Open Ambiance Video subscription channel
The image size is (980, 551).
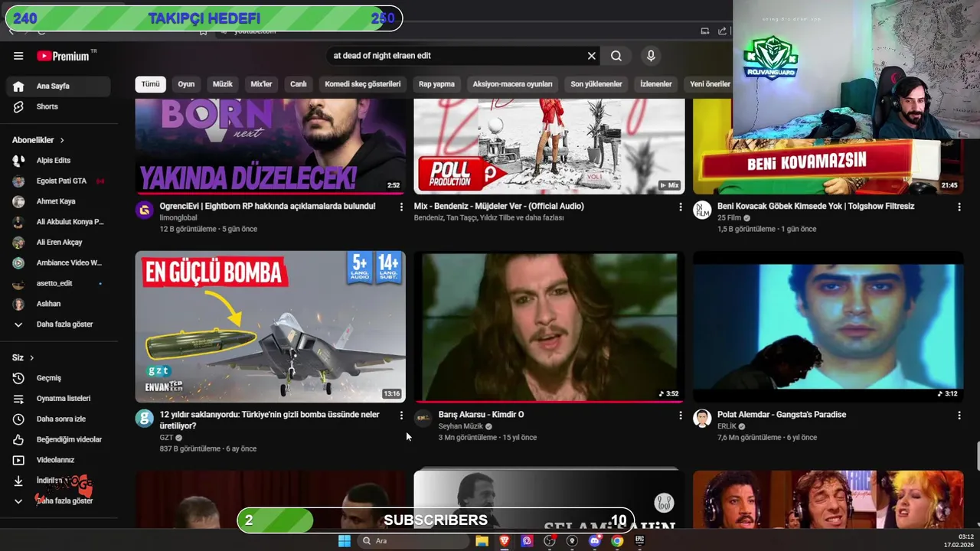[58, 263]
